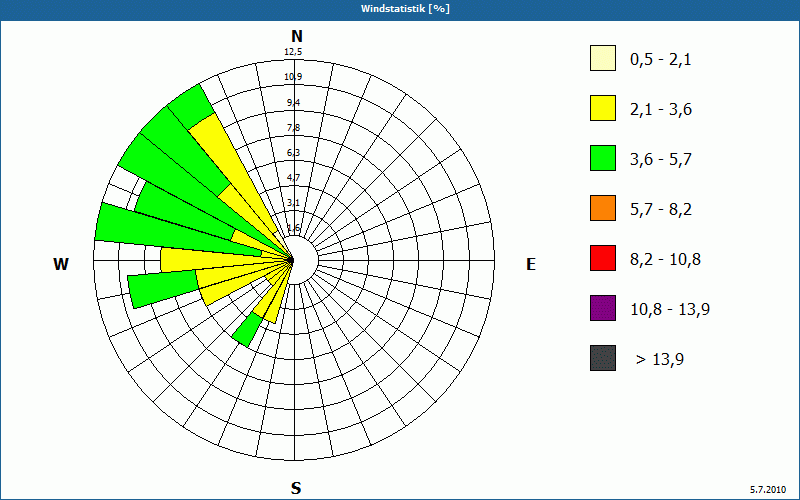The height and width of the screenshot is (500, 800).
Task: Click the Windstatistik [%] title bar
Action: [x=400, y=10]
